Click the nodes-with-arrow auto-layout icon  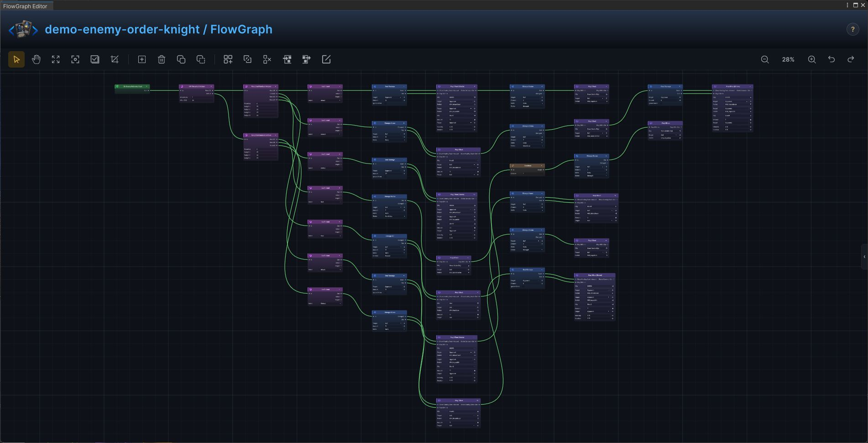click(307, 59)
